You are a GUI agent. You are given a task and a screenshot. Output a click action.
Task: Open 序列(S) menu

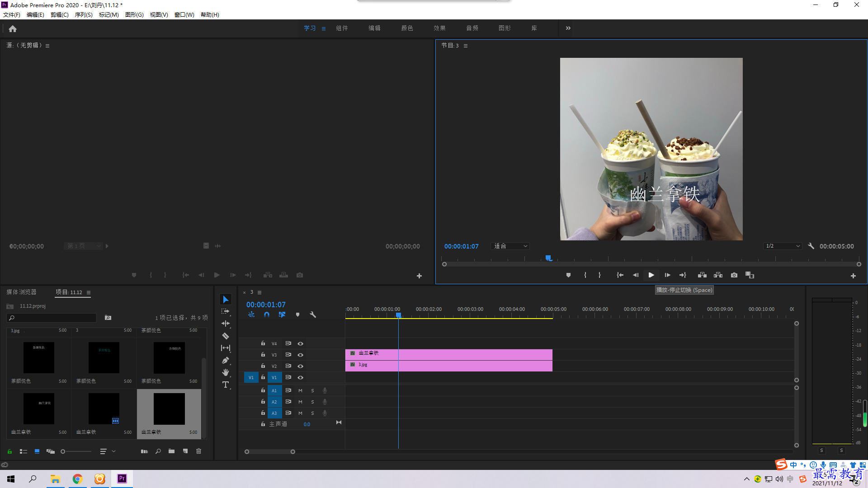tap(84, 15)
